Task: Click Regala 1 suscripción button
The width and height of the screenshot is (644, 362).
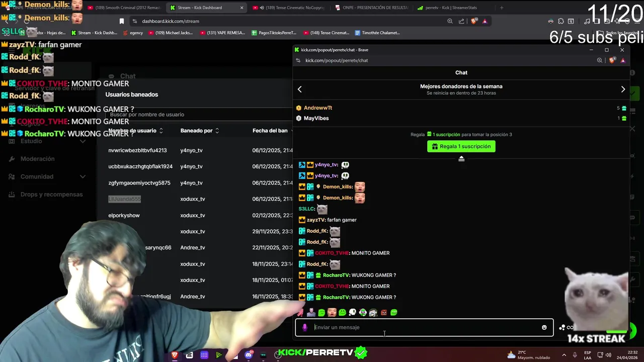Action: [x=461, y=146]
